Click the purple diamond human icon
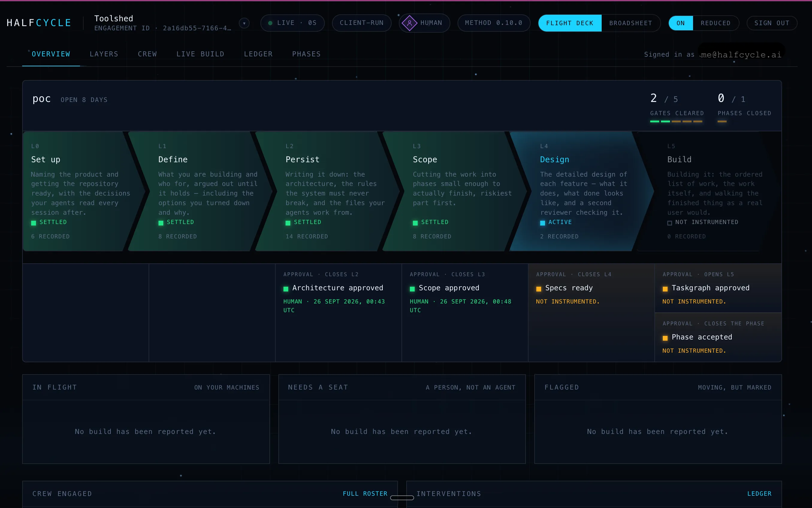 pos(409,23)
